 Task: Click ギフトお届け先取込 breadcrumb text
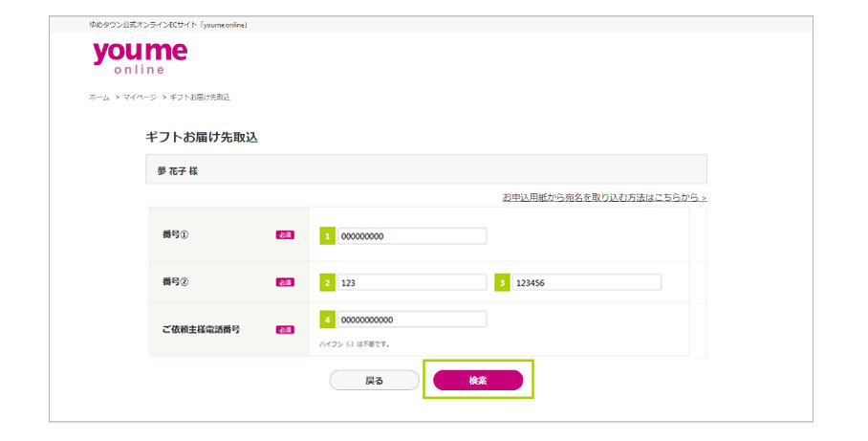[200, 97]
